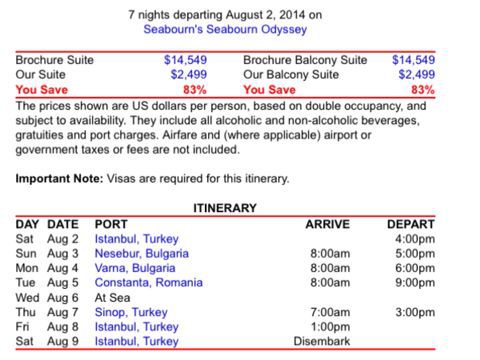
Task: Open the Aug 8 Istanbul, Turkey link
Action: tap(137, 327)
